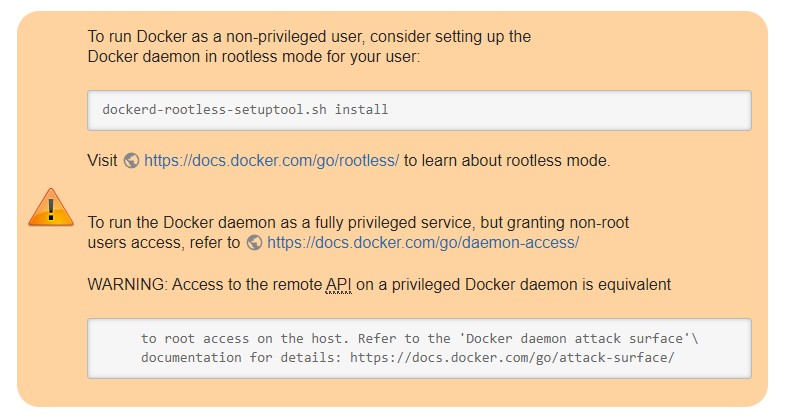Image resolution: width=797 pixels, height=417 pixels.
Task: Open the docs.docker.com/go/rootless/ link
Action: (271, 160)
